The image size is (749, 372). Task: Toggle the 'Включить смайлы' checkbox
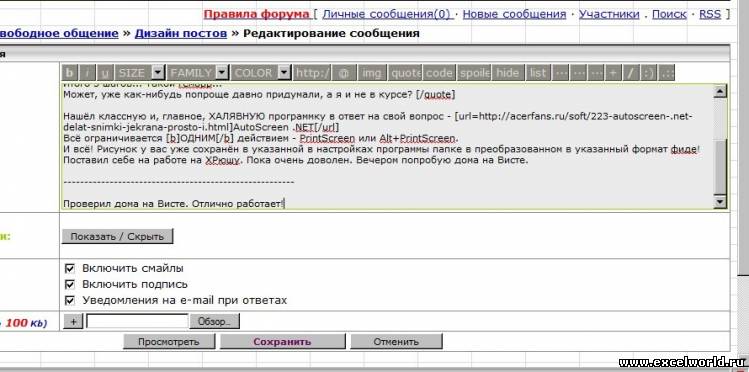click(69, 268)
